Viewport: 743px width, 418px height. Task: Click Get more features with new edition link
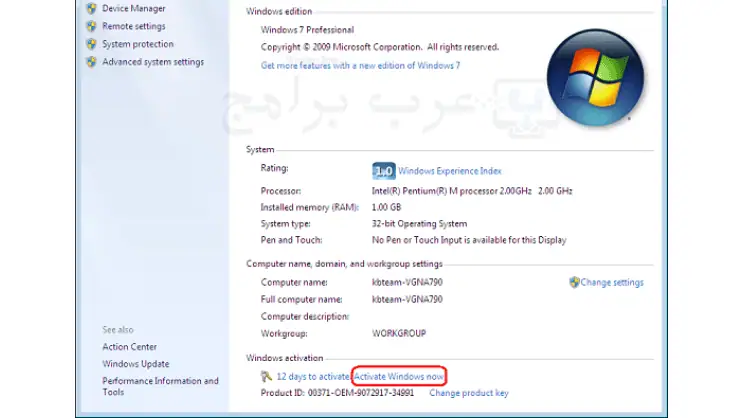pos(360,65)
